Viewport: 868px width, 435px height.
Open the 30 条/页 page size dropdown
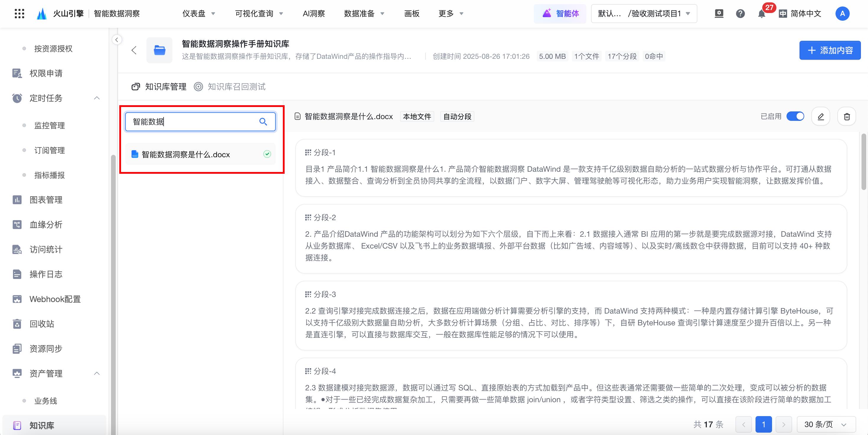[x=825, y=424]
